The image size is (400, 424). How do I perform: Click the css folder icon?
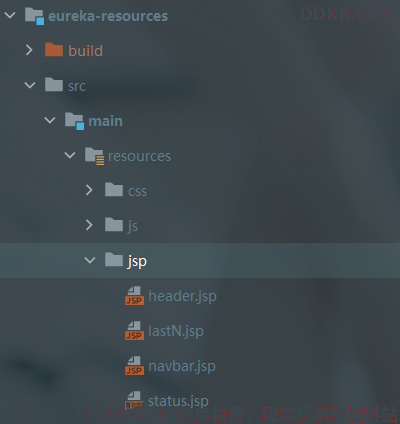tap(114, 190)
